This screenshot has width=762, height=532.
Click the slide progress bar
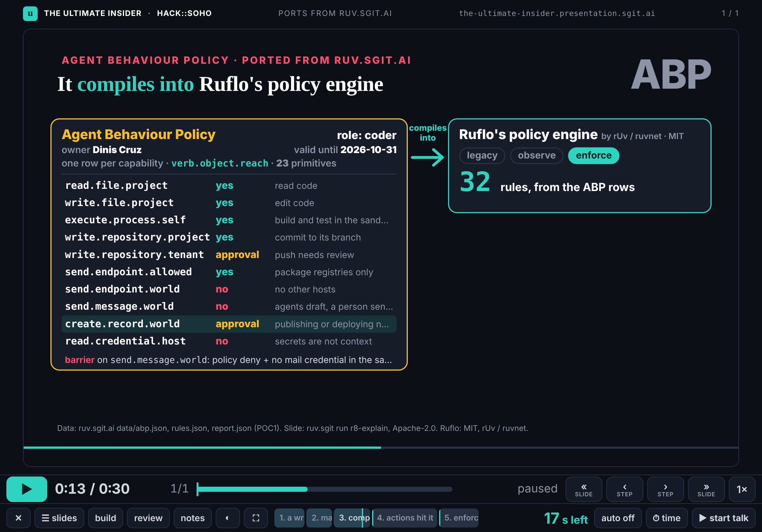(x=381, y=447)
